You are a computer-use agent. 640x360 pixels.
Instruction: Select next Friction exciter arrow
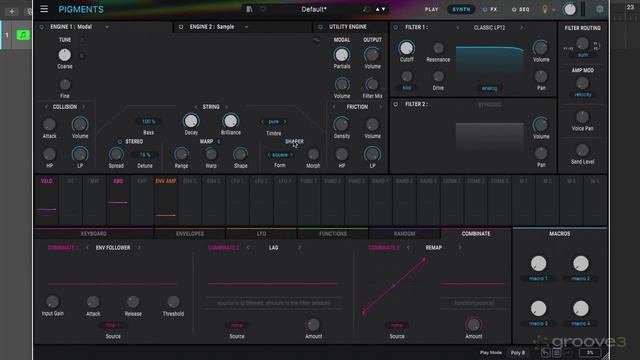(x=380, y=107)
